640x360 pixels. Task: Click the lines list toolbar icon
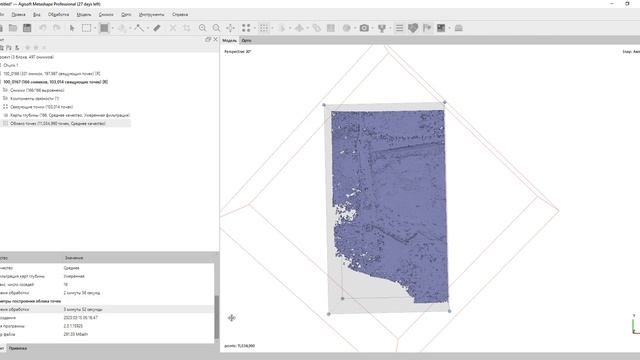[400, 28]
